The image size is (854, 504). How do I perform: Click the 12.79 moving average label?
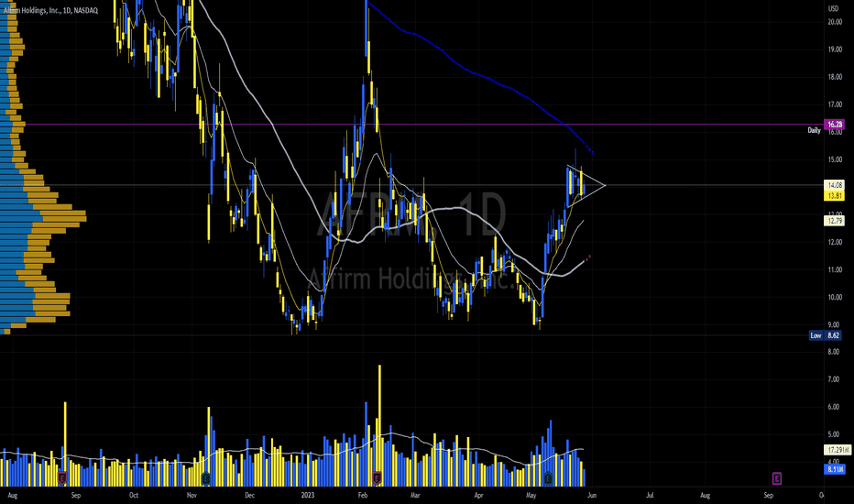(835, 221)
